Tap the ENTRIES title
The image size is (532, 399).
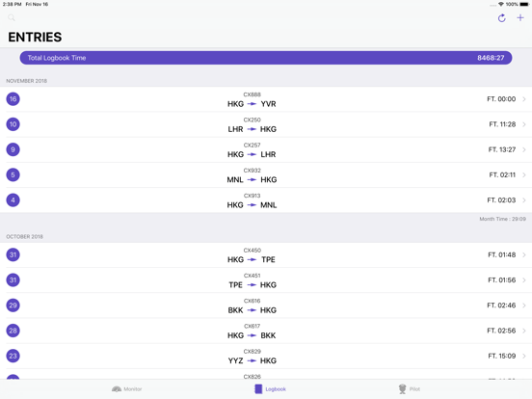coord(35,37)
